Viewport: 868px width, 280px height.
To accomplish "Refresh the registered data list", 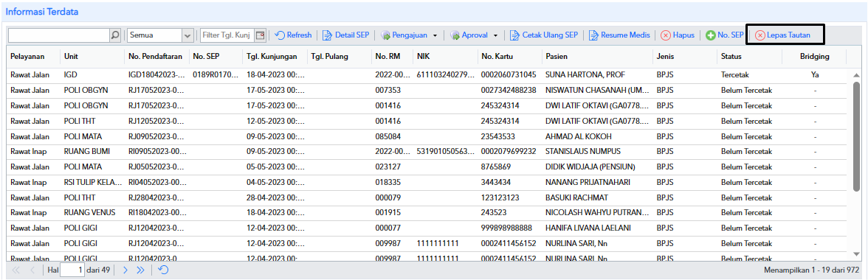I will tap(294, 35).
